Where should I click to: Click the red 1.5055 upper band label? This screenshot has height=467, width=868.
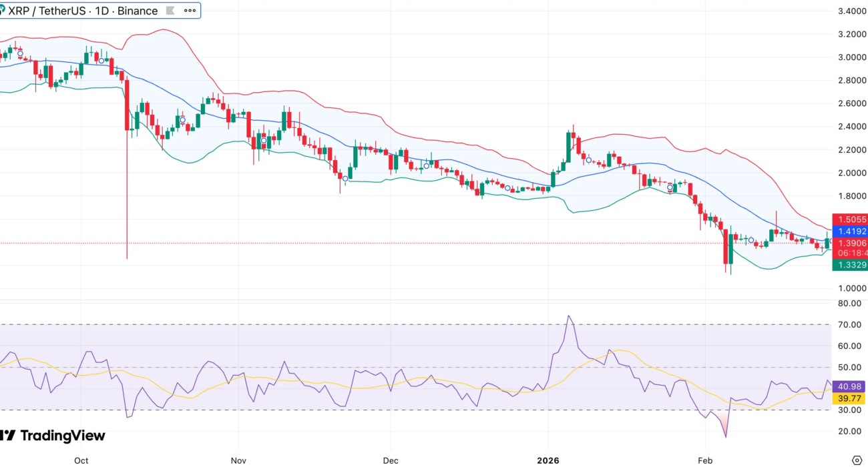849,219
